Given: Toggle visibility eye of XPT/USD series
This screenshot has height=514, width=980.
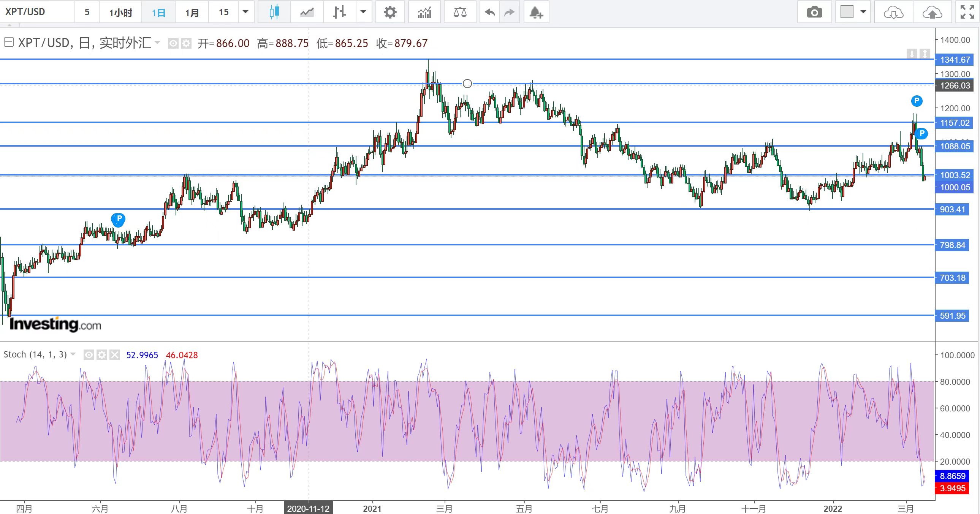Looking at the screenshot, I should tap(173, 43).
